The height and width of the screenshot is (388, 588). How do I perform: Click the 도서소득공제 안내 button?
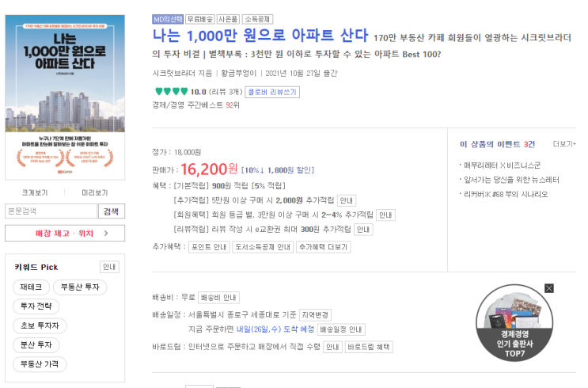click(263, 247)
